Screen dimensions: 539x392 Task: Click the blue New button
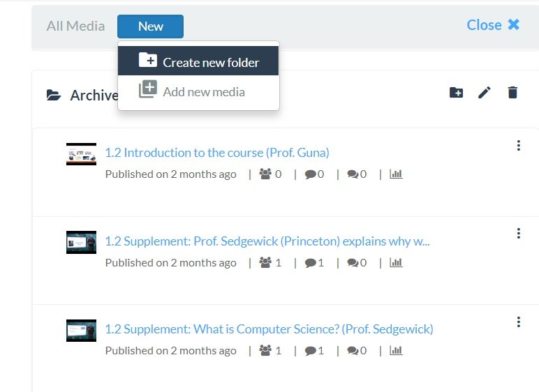click(150, 27)
